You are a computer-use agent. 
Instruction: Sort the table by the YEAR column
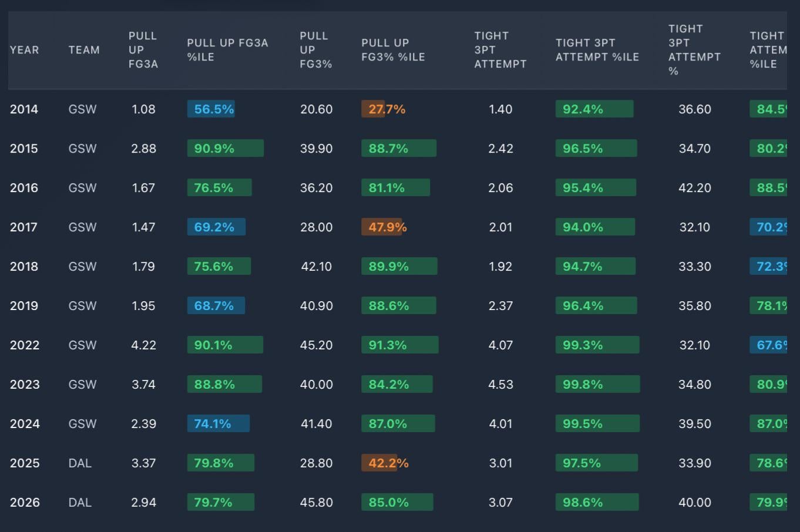pos(24,50)
